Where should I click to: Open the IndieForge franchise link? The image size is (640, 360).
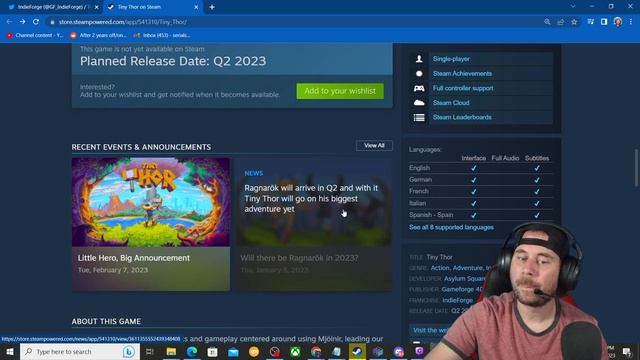coord(458,300)
